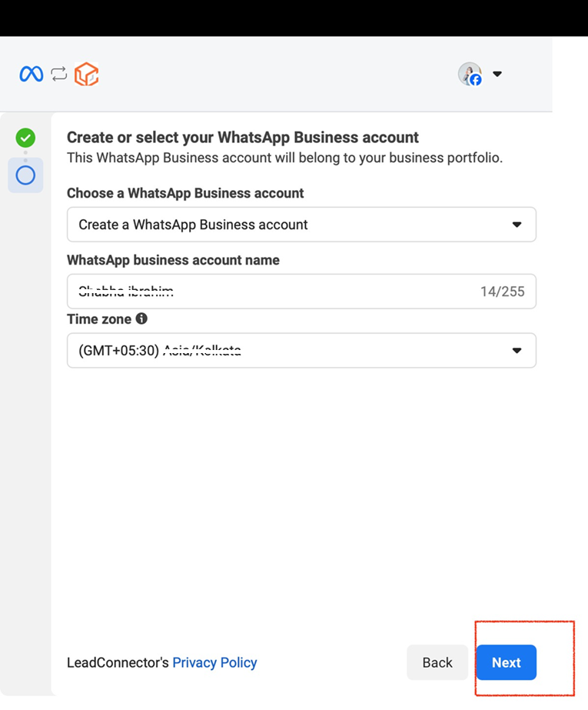
Task: Open the Create a WhatsApp Business account dropdown
Action: pos(301,225)
